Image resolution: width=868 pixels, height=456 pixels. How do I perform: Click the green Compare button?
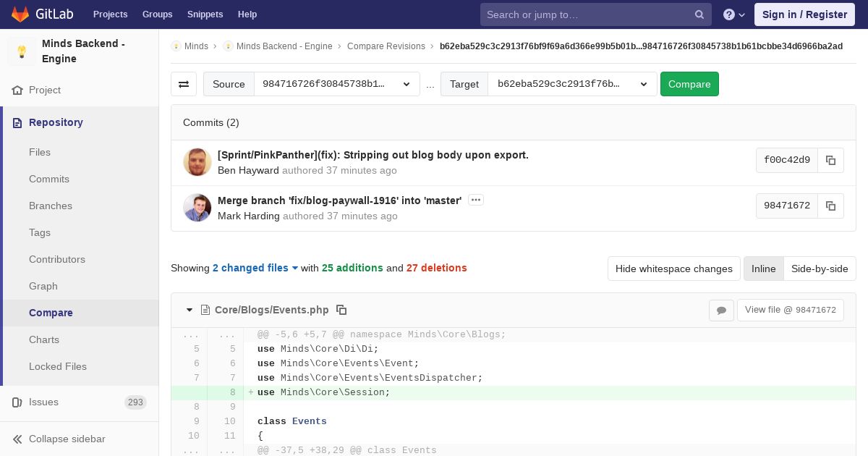pos(689,84)
